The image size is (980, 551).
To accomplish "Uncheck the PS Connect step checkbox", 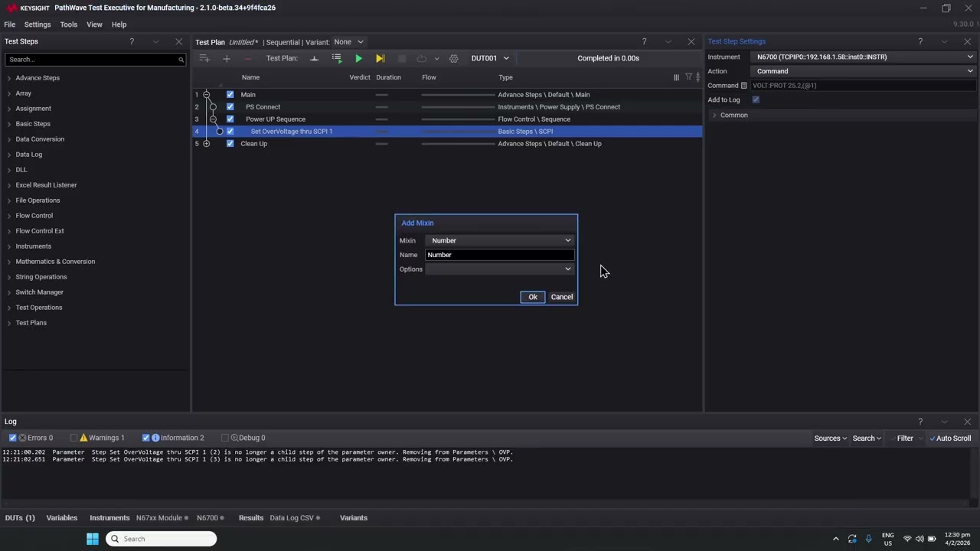I will pos(230,107).
